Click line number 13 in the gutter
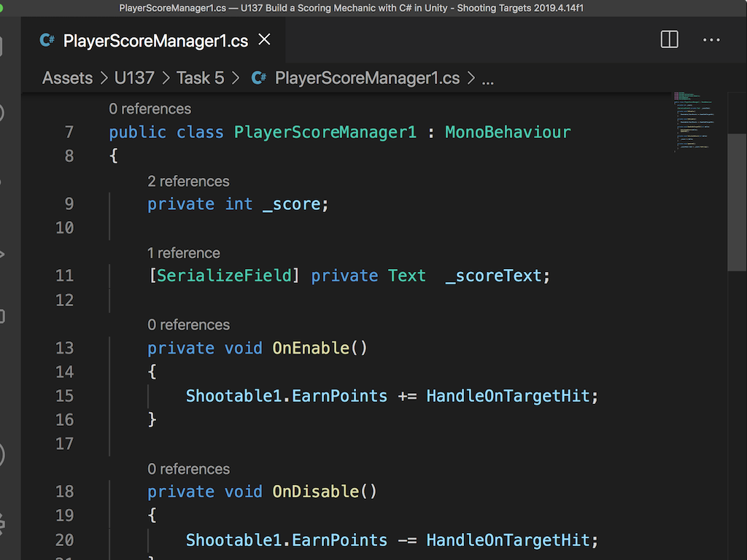 click(x=64, y=348)
